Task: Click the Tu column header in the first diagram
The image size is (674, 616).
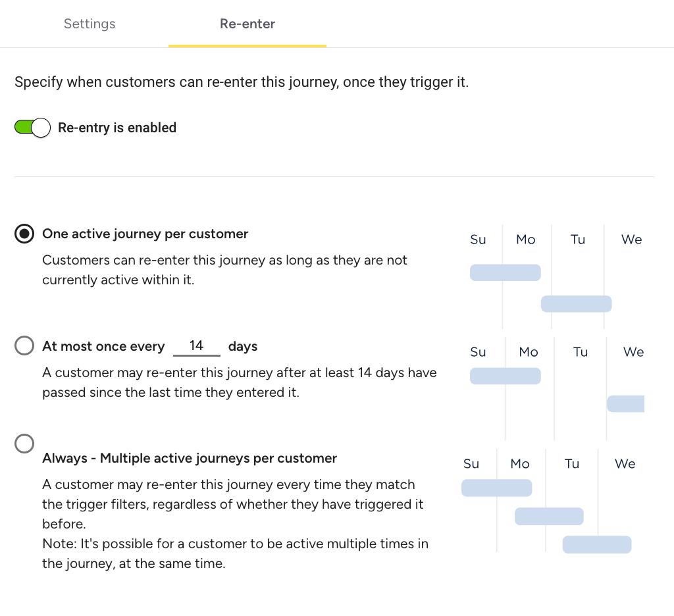Action: [578, 240]
